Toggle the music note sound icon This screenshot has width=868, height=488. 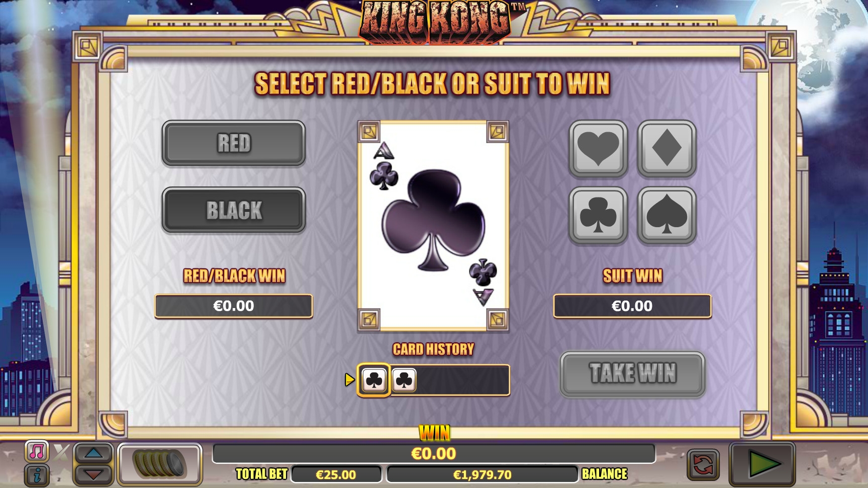click(x=37, y=451)
